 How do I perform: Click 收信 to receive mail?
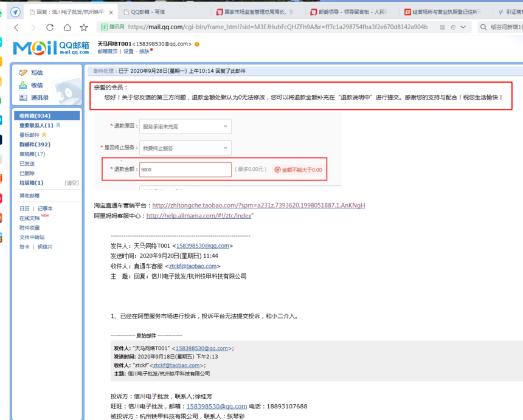click(x=36, y=85)
